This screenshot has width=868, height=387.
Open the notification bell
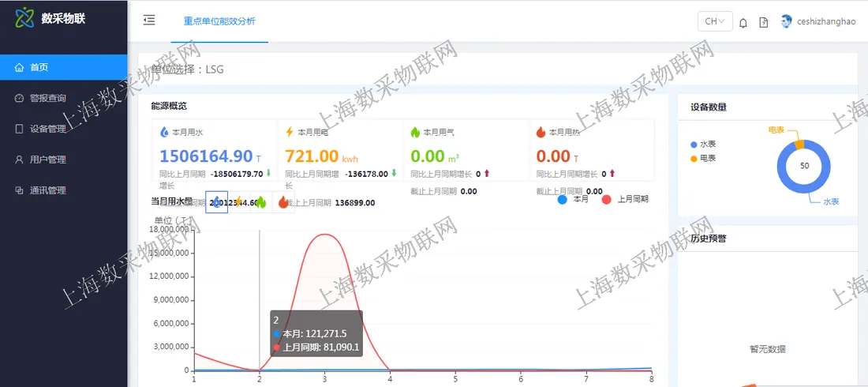743,22
